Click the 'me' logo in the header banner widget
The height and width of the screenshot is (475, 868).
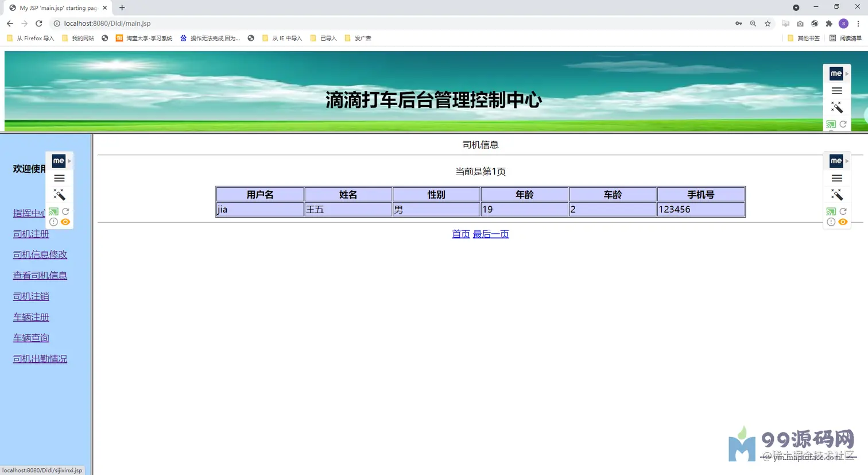836,74
